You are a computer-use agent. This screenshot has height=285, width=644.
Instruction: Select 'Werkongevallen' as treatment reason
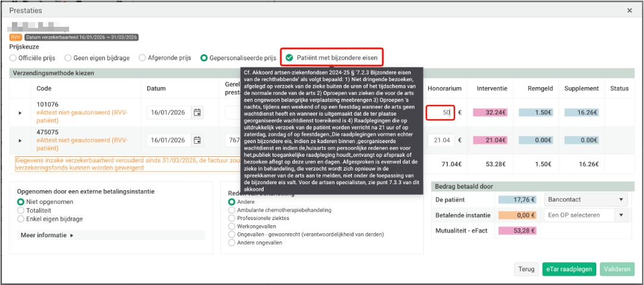pos(233,227)
